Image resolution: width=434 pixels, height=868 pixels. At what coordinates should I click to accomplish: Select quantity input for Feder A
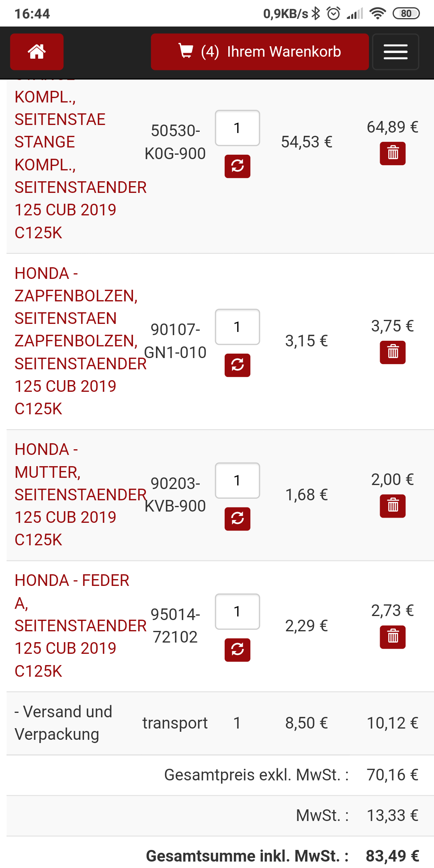tap(237, 612)
